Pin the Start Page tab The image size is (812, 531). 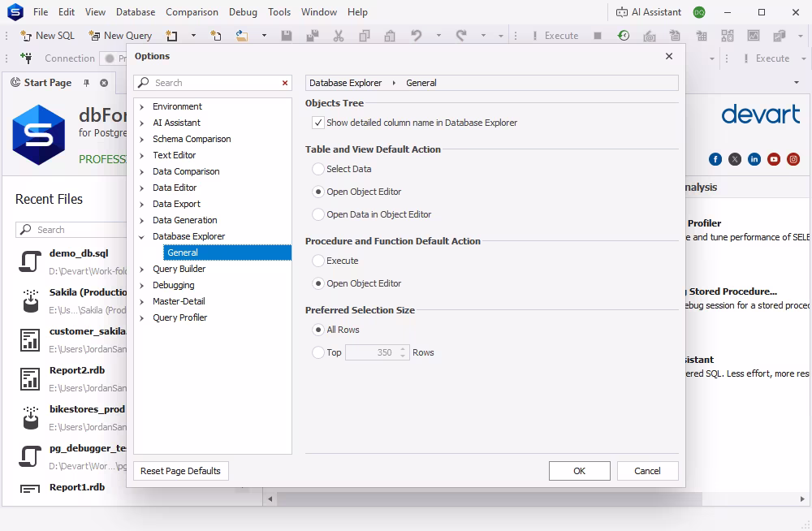87,82
